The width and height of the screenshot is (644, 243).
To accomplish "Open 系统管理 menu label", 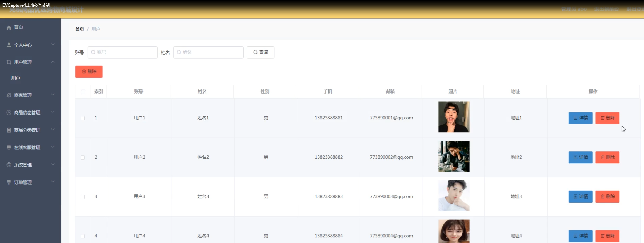I will 23,165.
